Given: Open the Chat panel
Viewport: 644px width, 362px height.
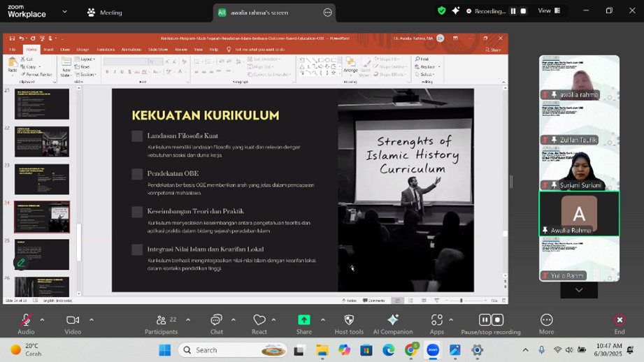Looking at the screenshot, I should [217, 320].
